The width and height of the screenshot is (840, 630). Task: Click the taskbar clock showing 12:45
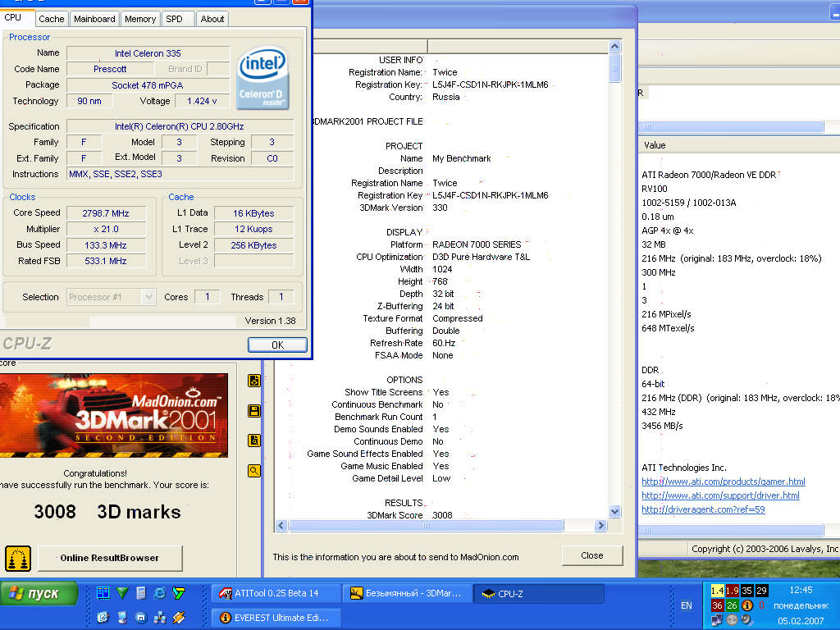click(801, 591)
